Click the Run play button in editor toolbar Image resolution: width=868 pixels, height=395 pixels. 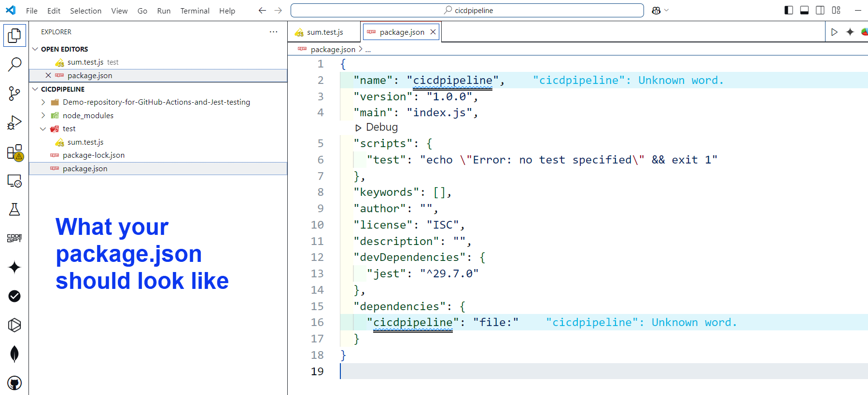point(834,32)
